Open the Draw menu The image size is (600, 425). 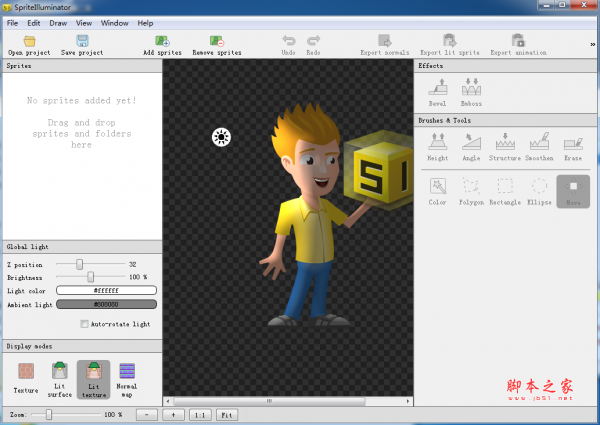(59, 22)
